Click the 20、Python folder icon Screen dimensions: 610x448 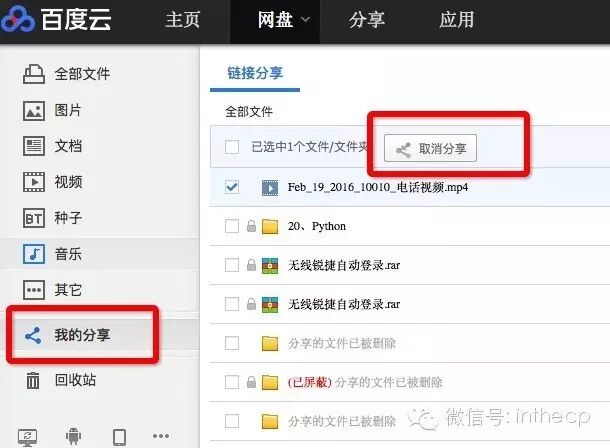(x=270, y=226)
